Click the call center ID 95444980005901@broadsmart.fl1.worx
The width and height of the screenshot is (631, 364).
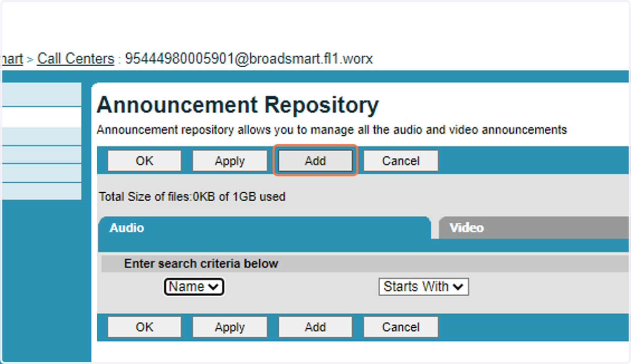[249, 59]
